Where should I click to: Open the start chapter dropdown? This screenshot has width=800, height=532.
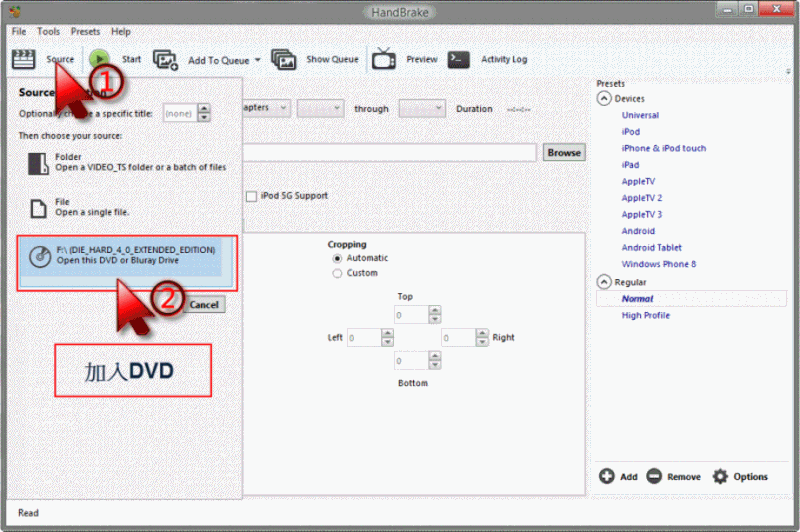pos(320,108)
